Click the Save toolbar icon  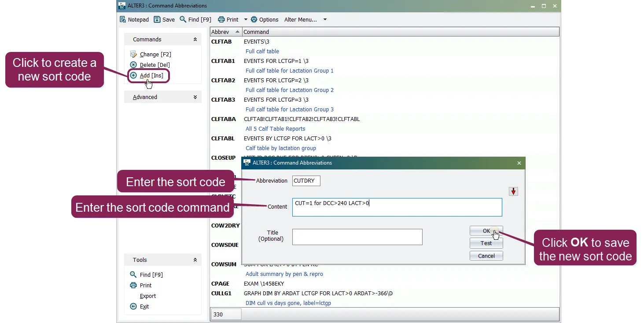click(x=164, y=19)
